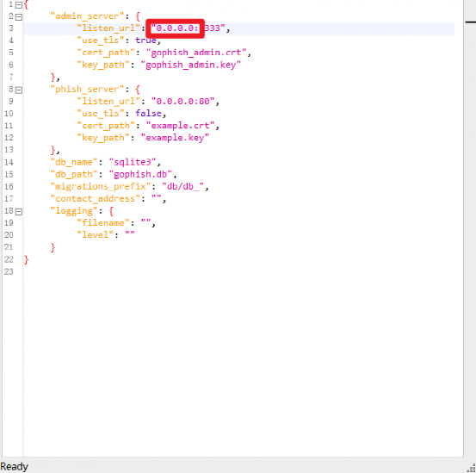The image size is (476, 473).
Task: Click the "contact_address" key
Action: click(x=95, y=199)
